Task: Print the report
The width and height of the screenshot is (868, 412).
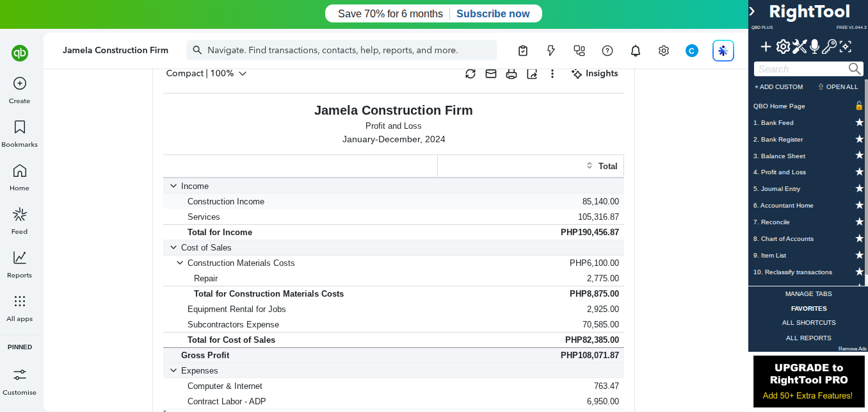Action: click(511, 74)
